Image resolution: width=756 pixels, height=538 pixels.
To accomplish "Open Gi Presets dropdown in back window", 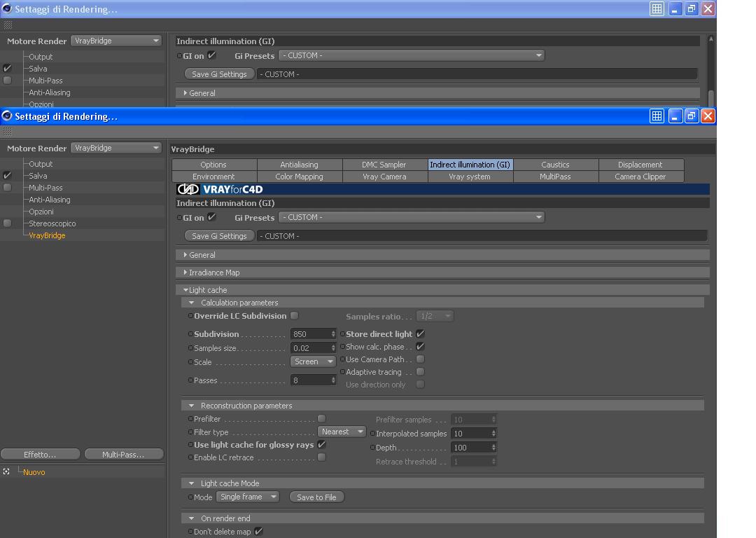I will click(412, 55).
